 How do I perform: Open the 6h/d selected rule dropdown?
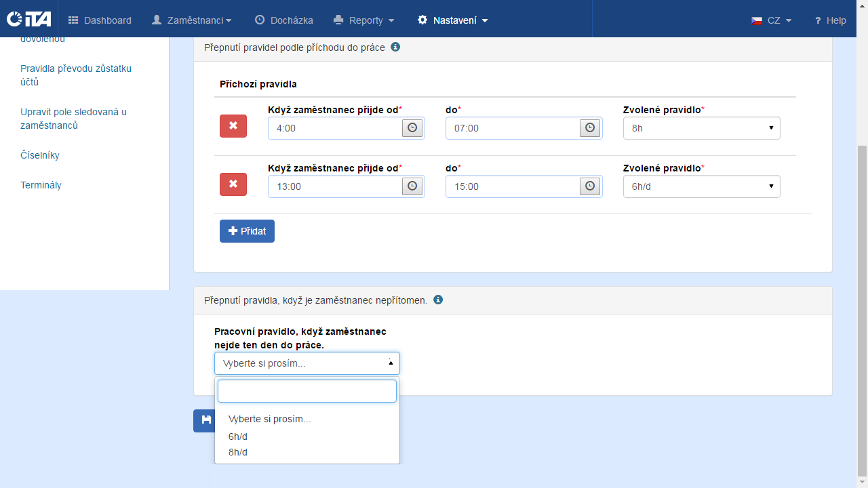[x=701, y=186]
